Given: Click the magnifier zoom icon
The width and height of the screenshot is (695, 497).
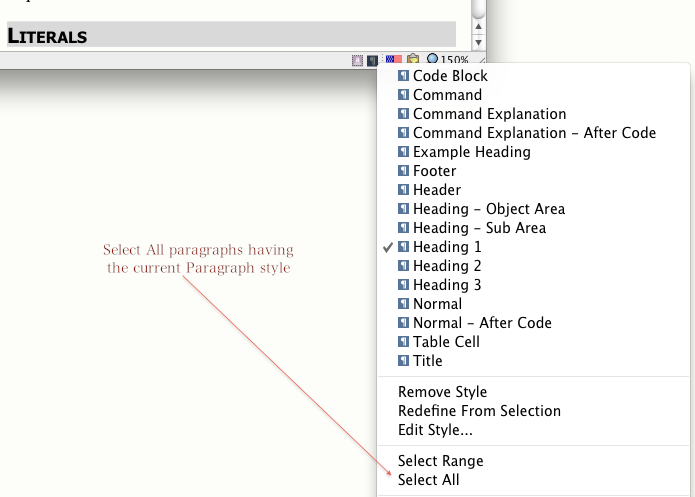Looking at the screenshot, I should tap(432, 61).
